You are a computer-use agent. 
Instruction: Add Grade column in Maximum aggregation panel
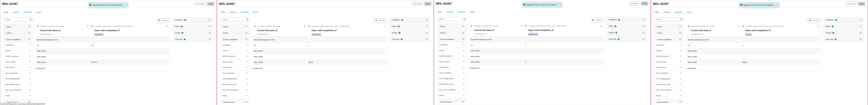(x=247, y=96)
